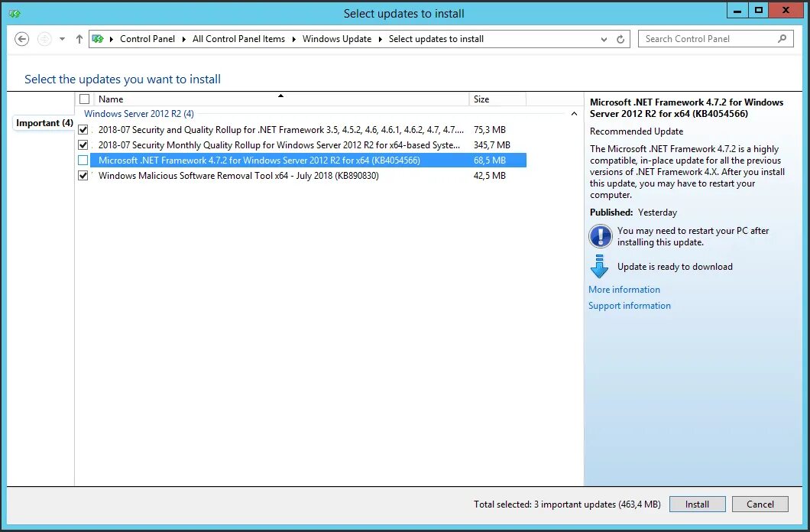Screen dimensions: 810x532
Task: Select All Control Panel Items breadcrumb
Action: (x=238, y=39)
